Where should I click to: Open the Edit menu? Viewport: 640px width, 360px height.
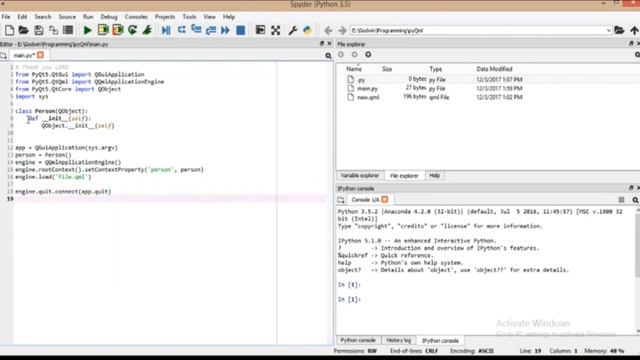22,17
